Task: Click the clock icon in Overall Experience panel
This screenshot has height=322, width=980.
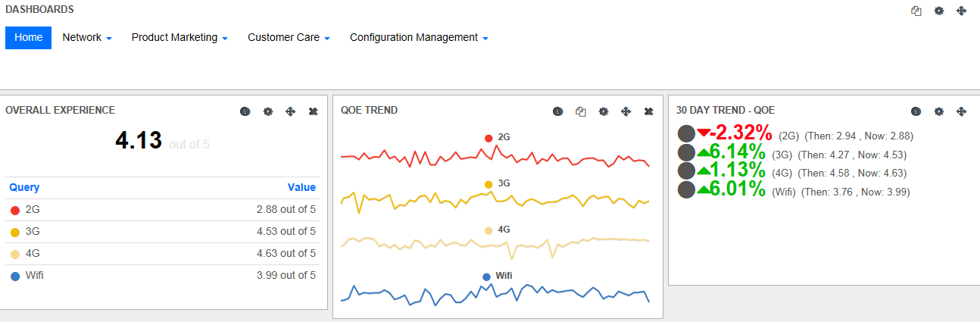Action: tap(245, 111)
